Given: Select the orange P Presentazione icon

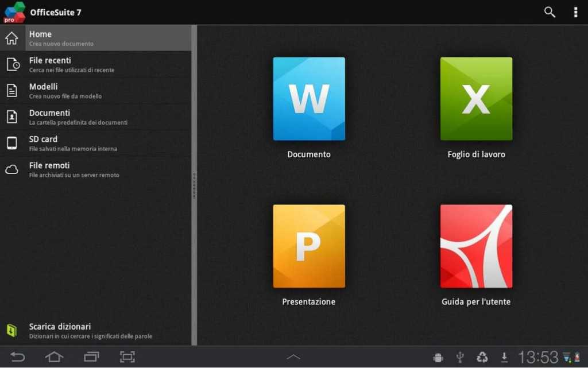Looking at the screenshot, I should pos(309,246).
